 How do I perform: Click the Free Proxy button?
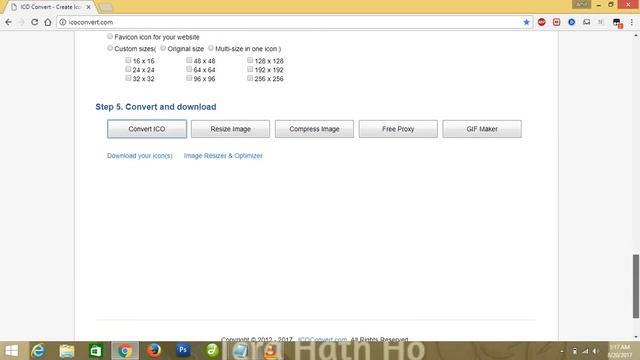coord(398,129)
